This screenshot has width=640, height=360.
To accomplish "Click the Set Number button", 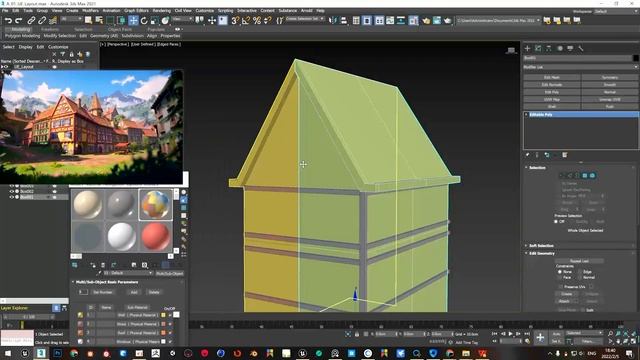I will tap(102, 292).
